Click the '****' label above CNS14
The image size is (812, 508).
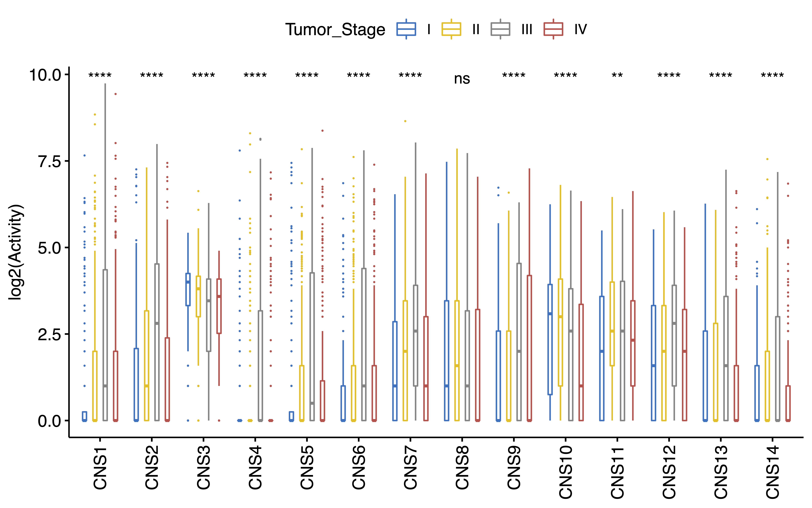point(772,75)
